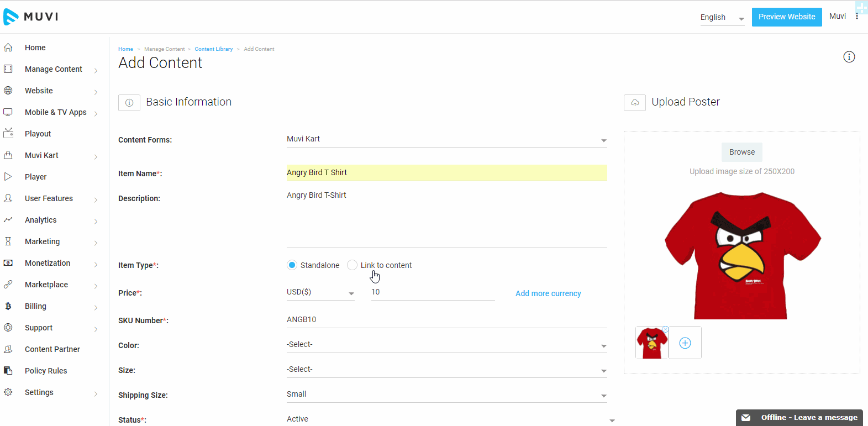This screenshot has width=868, height=426.
Task: Click the Marketing hourglass icon
Action: tap(8, 241)
